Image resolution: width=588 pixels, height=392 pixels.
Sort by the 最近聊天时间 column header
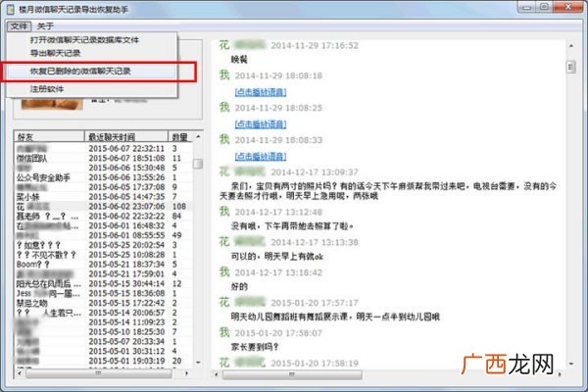[x=126, y=136]
